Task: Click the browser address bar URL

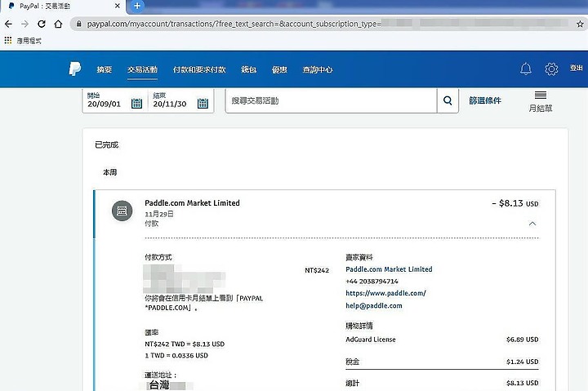Action: pyautogui.click(x=234, y=24)
